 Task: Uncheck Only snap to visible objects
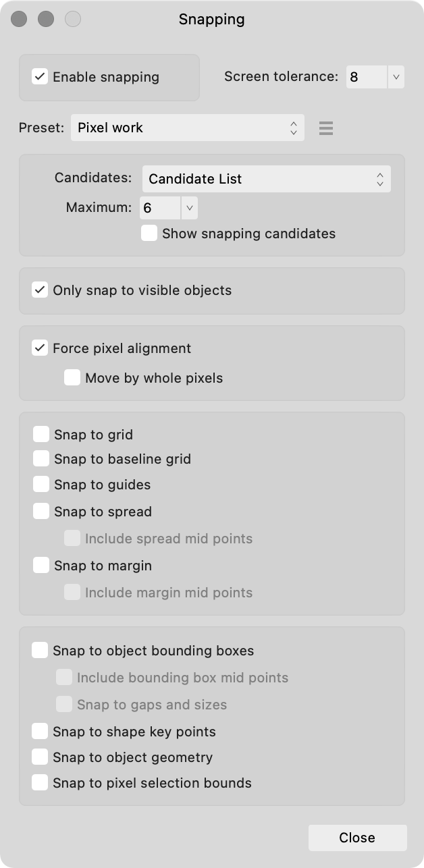40,290
